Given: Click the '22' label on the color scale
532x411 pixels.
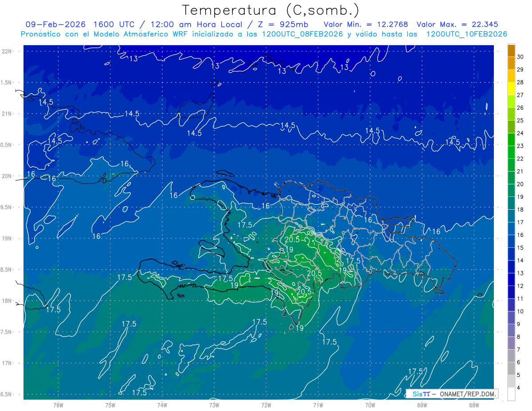Looking at the screenshot, I should (x=520, y=159).
